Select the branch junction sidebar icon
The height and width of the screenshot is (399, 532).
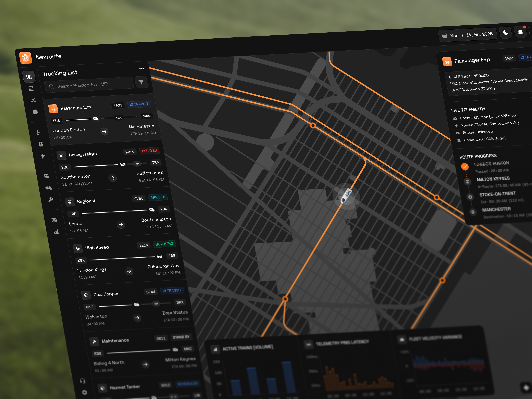tap(39, 132)
